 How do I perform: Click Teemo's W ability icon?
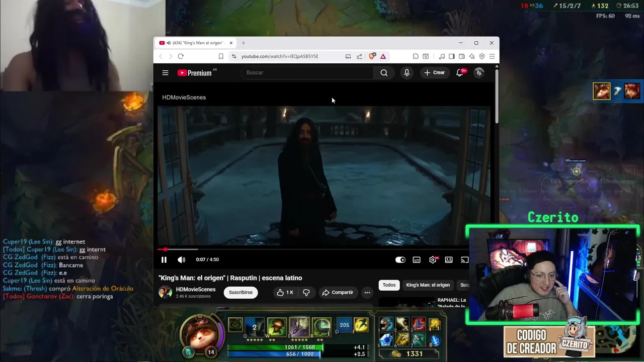[276, 326]
